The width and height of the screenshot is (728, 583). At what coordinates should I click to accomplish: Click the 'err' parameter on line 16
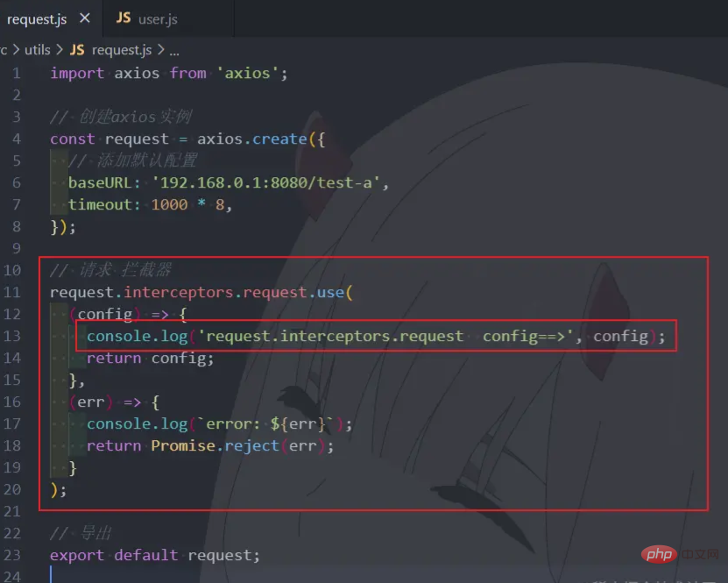click(91, 402)
